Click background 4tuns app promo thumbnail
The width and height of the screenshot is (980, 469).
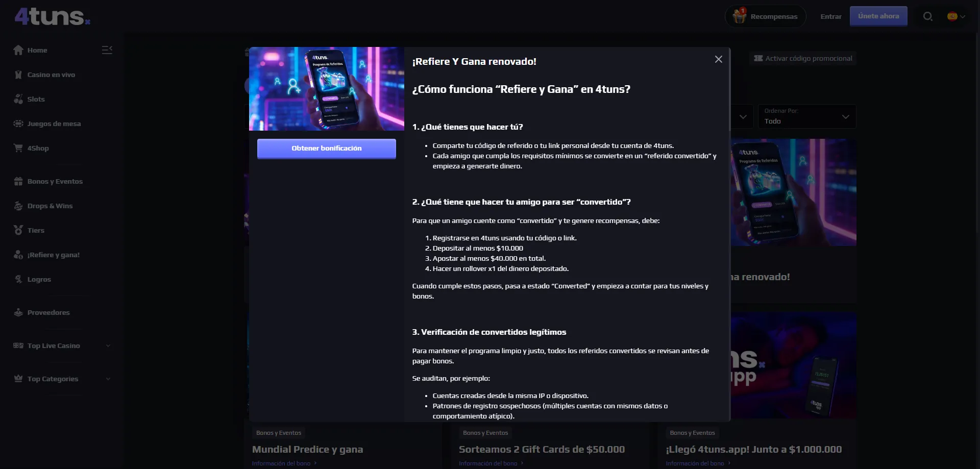[794, 365]
